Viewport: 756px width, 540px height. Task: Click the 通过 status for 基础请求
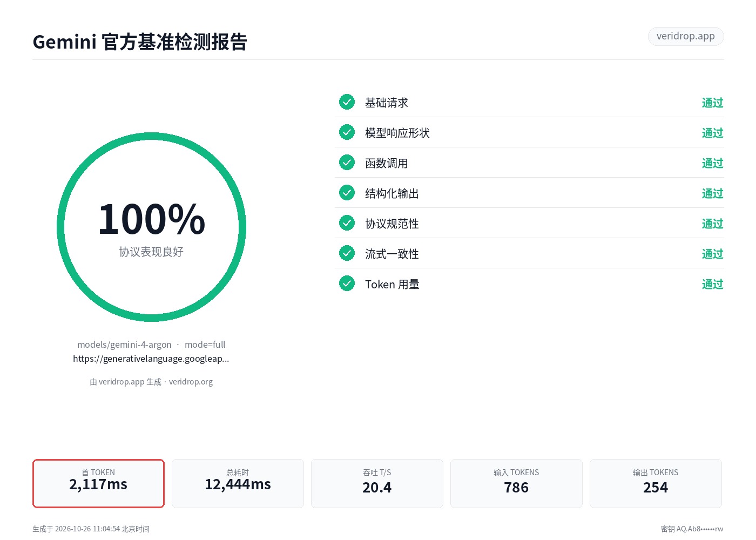(712, 103)
